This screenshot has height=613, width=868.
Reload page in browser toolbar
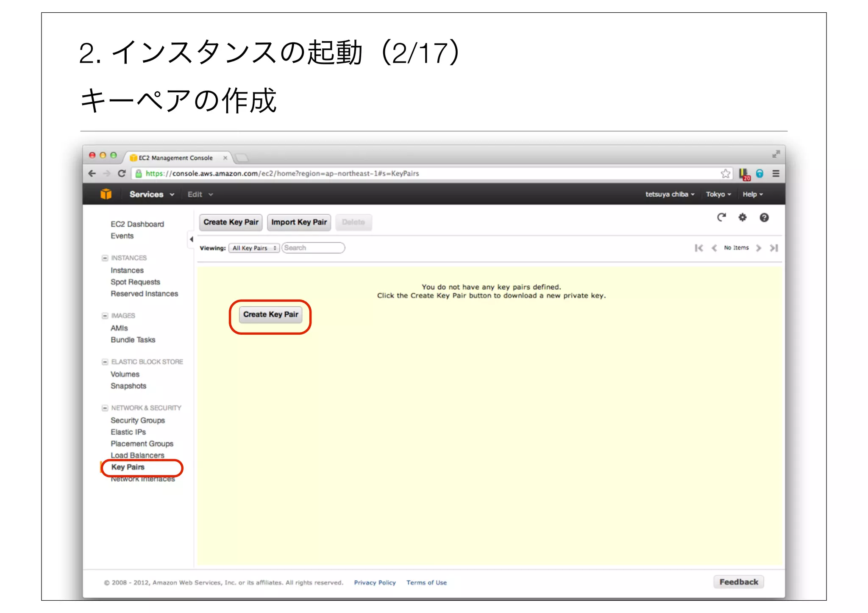point(122,173)
